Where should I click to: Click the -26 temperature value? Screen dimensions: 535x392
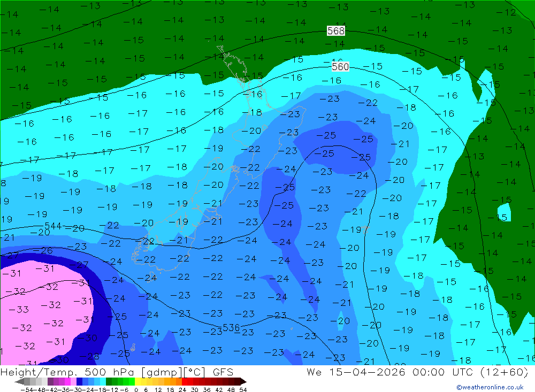point(43,251)
